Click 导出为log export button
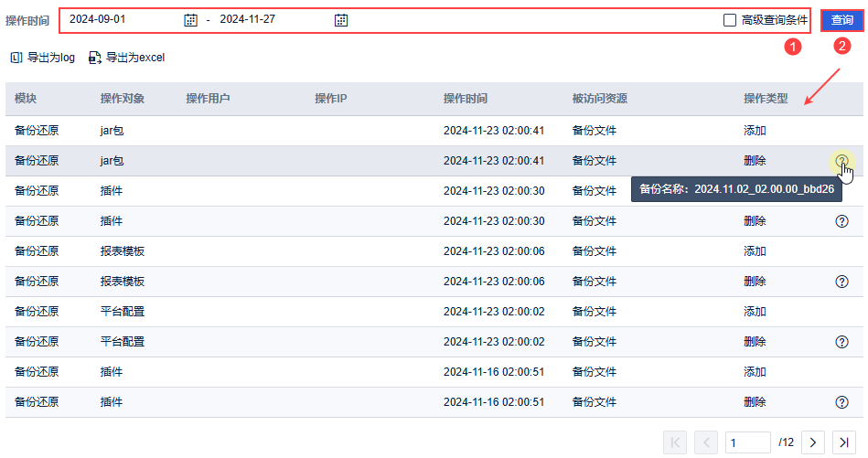This screenshot has width=868, height=458. [43, 58]
